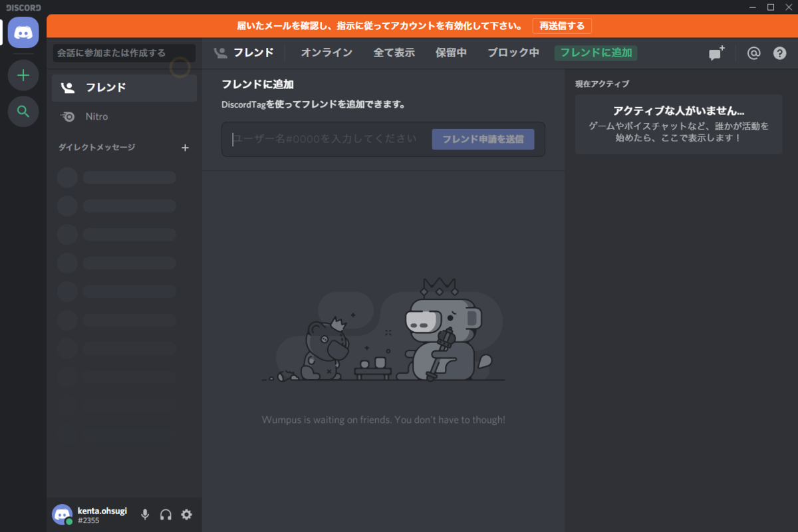This screenshot has height=532, width=798.
Task: Open the 保留中 tab
Action: 451,53
